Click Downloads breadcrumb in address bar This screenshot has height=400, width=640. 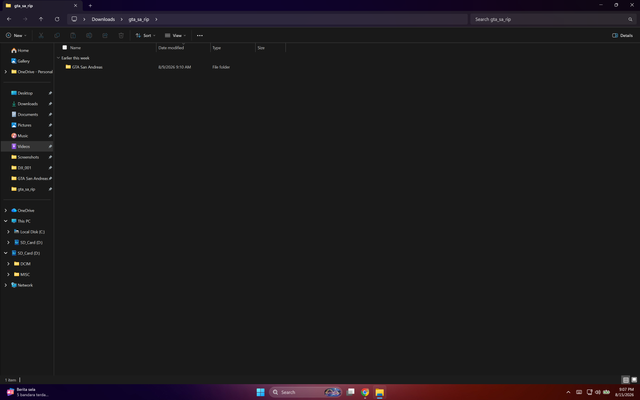[x=103, y=19]
